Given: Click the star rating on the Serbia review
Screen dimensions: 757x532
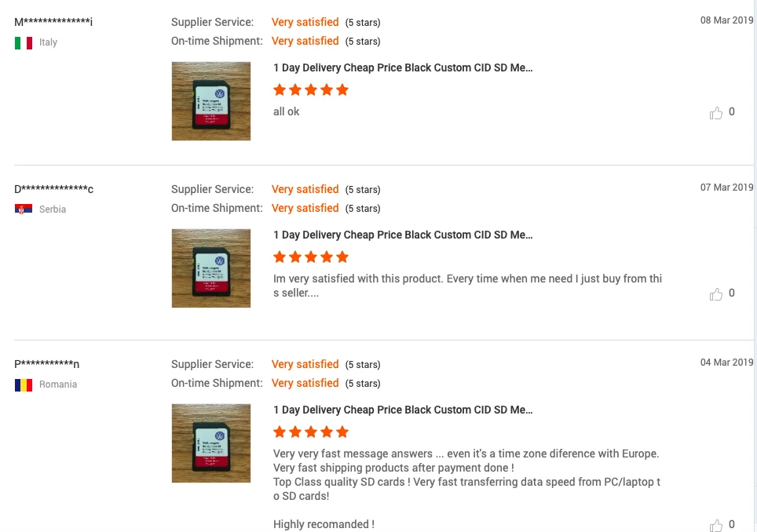Looking at the screenshot, I should pyautogui.click(x=311, y=257).
